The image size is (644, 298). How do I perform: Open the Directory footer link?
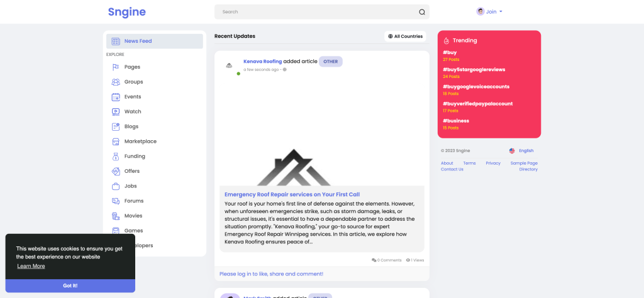pos(528,169)
